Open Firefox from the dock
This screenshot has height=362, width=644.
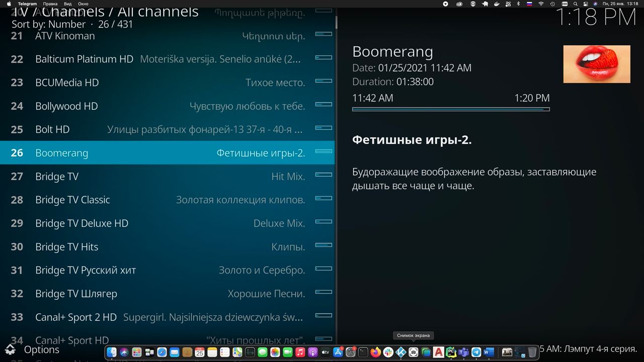376,352
